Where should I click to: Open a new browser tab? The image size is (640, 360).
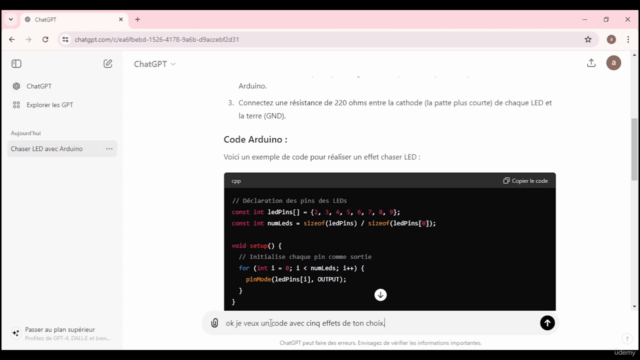tap(138, 20)
